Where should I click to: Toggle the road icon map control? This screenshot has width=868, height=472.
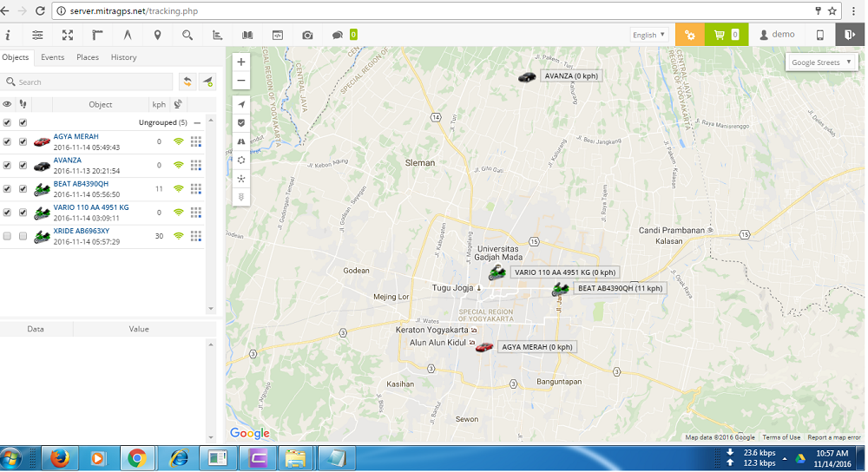pos(241,141)
